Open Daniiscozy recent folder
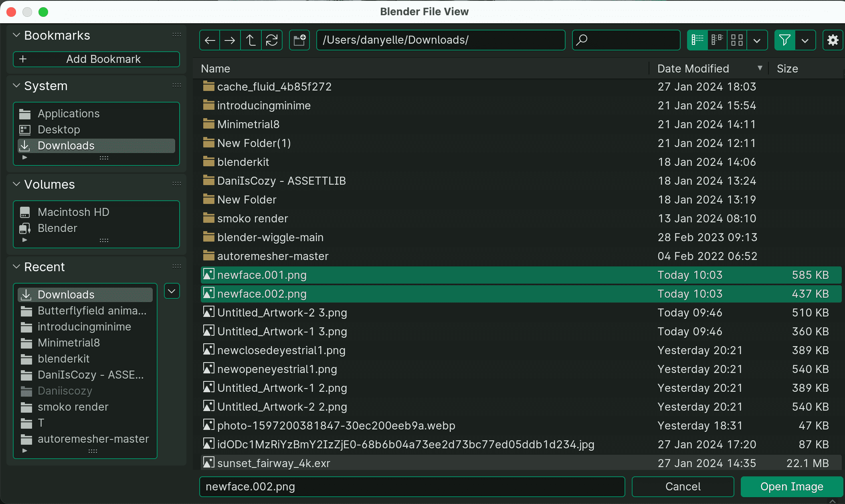The image size is (845, 504). (x=85, y=391)
